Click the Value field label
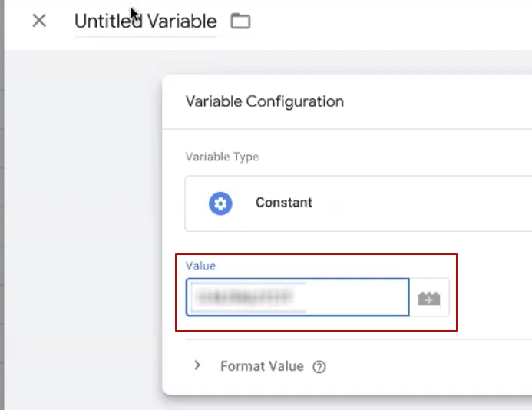Viewport: 532px width, 410px height. tap(200, 266)
